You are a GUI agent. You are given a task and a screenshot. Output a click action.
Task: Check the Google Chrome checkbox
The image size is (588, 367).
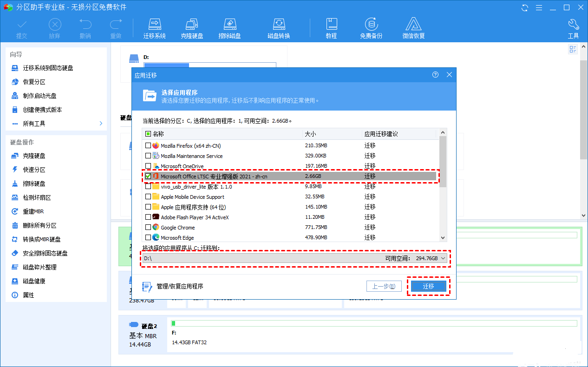coord(148,227)
